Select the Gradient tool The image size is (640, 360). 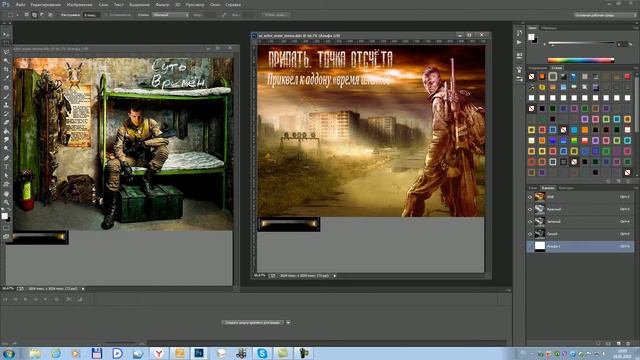click(x=6, y=131)
